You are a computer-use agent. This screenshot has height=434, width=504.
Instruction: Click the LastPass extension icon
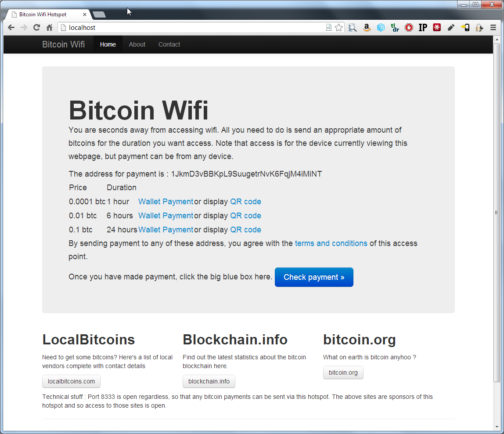[437, 27]
